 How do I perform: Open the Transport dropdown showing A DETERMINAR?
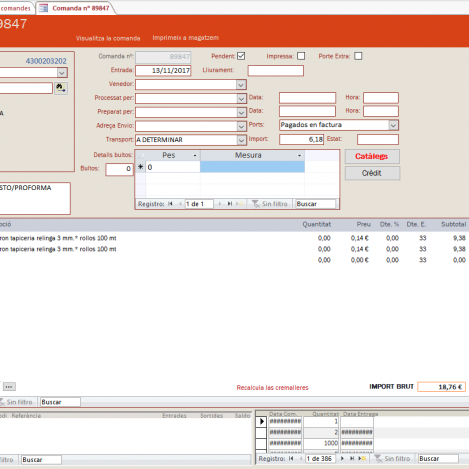tap(241, 140)
